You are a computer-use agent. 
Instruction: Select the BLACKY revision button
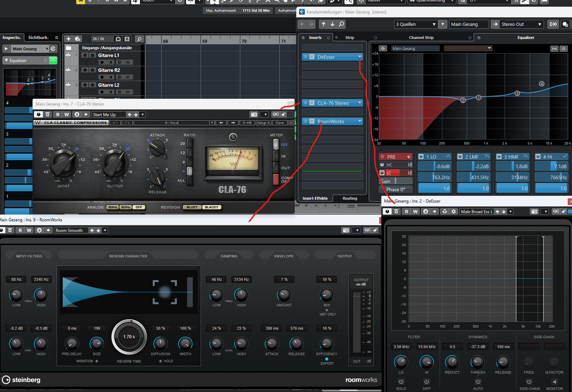point(211,207)
